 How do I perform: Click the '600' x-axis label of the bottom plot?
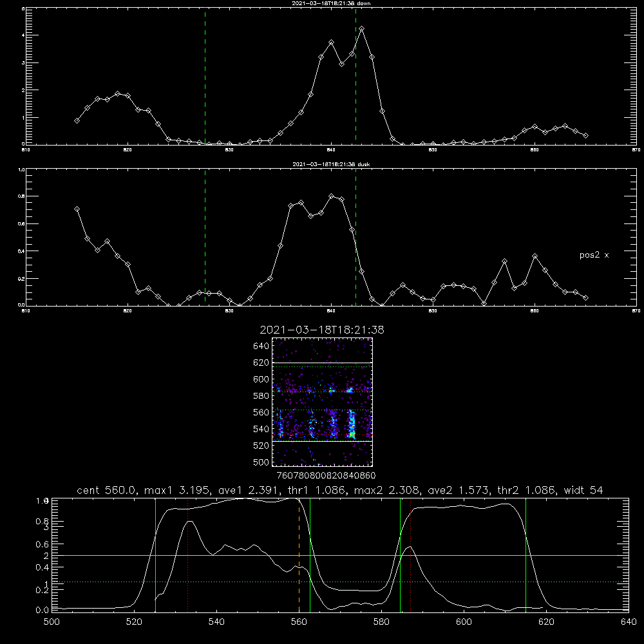[x=464, y=622]
